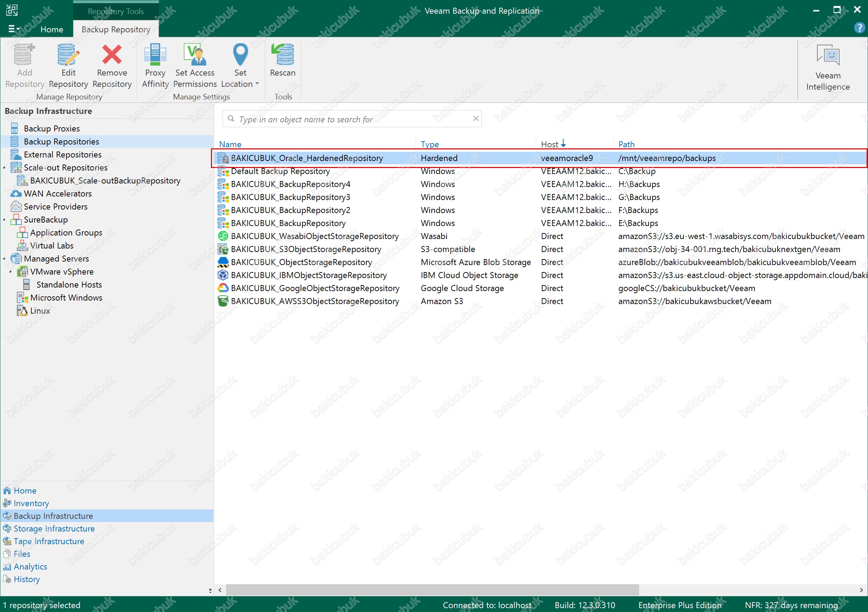Screen dimensions: 868x612
Task: Collapse the Managed Servers node
Action: [x=5, y=259]
